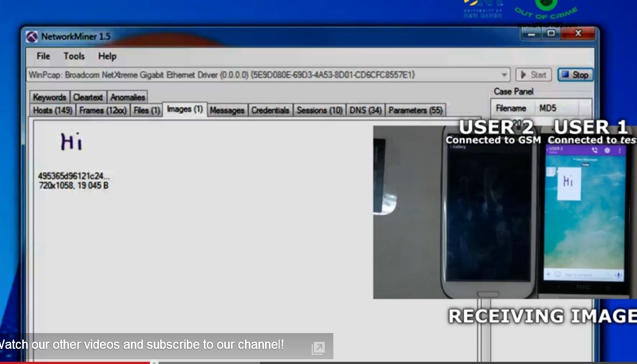Open the Tools menu
This screenshot has width=637, height=364.
(x=74, y=56)
